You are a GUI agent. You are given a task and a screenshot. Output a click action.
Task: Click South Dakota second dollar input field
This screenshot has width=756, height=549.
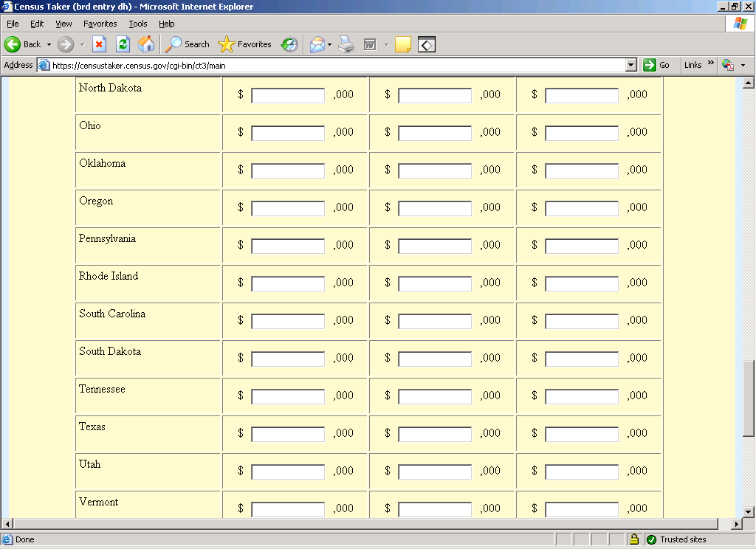pos(435,359)
